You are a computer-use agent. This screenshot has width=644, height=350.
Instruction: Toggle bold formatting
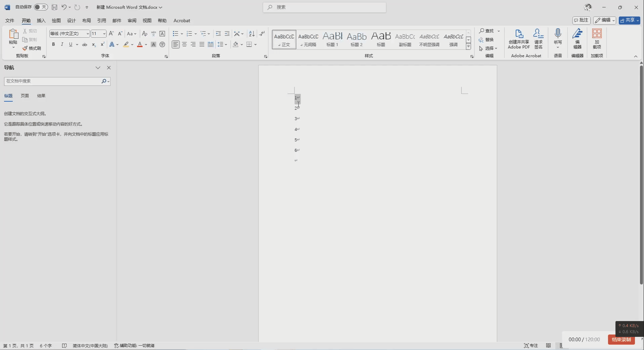pos(53,44)
